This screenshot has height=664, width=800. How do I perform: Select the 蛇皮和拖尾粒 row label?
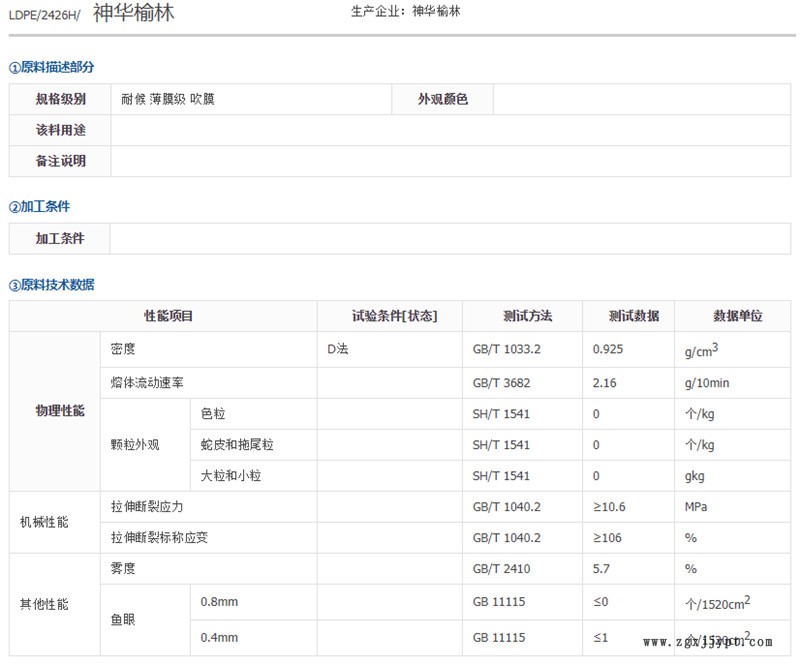(237, 445)
